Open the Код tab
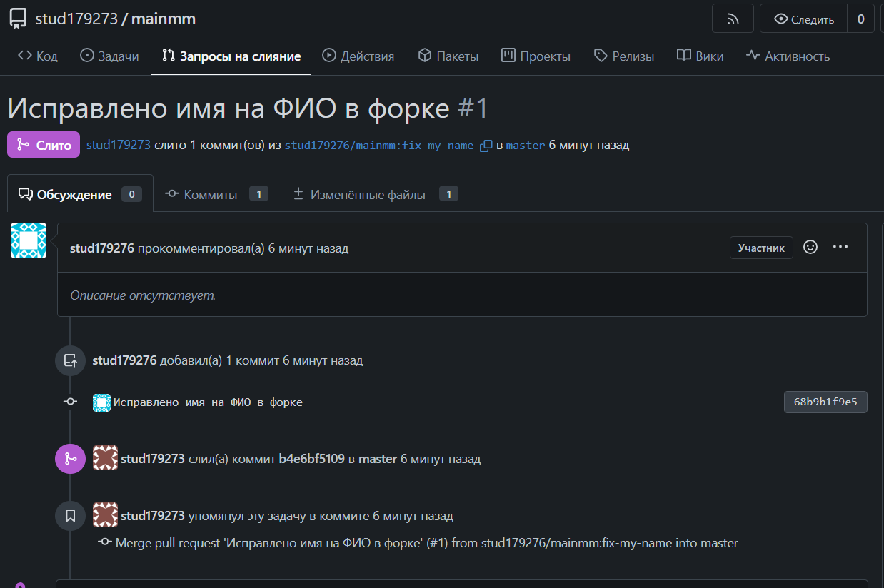Image resolution: width=884 pixels, height=588 pixels. (x=38, y=56)
